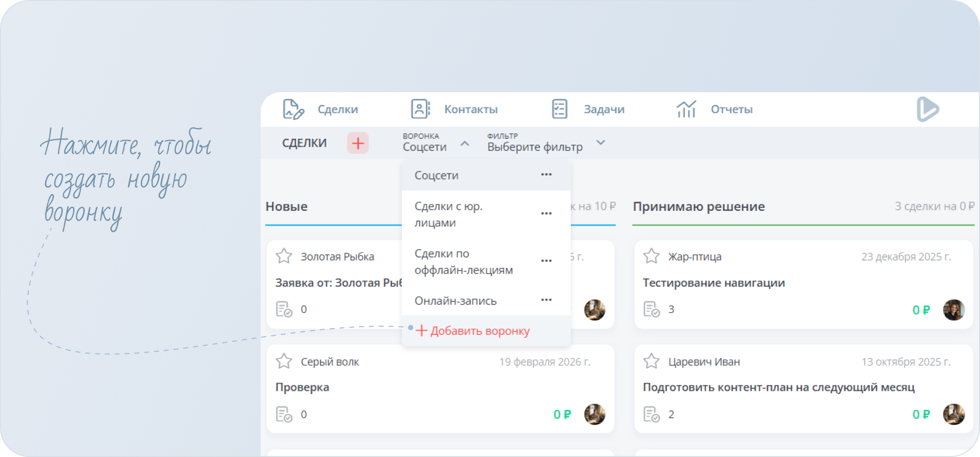The width and height of the screenshot is (980, 457).
Task: Star the Золотая Рыбка deal
Action: tap(284, 256)
